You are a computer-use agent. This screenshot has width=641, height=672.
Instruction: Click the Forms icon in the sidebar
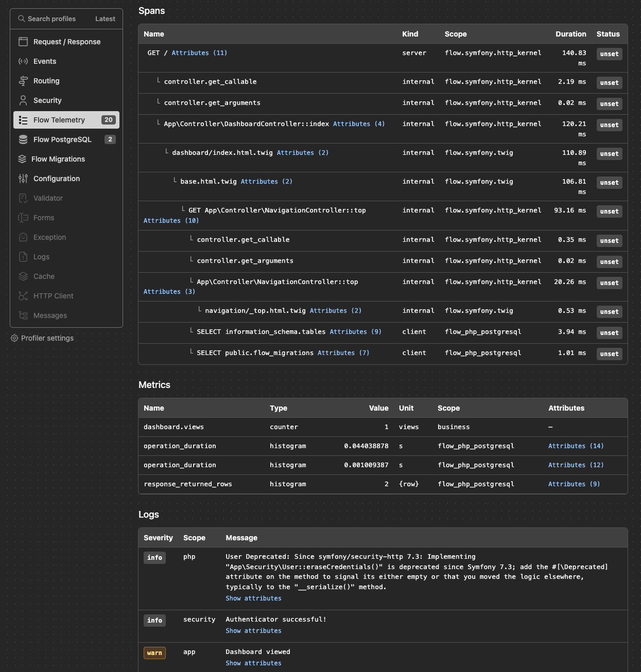23,218
